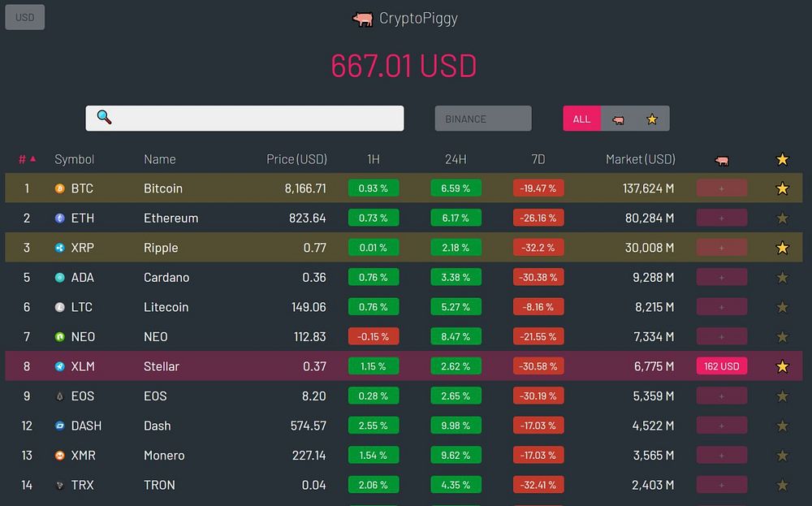Click the ADA coin icon
This screenshot has width=812, height=506.
[x=60, y=278]
